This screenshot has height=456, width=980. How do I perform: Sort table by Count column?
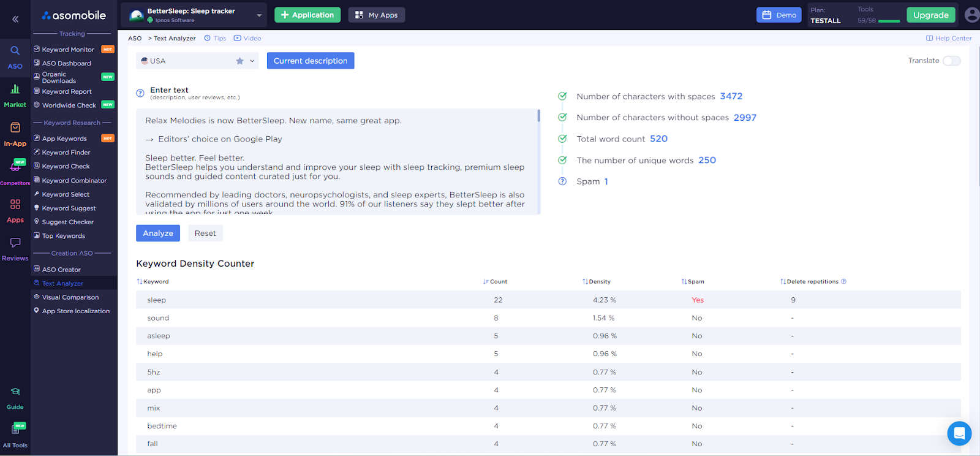(x=495, y=282)
